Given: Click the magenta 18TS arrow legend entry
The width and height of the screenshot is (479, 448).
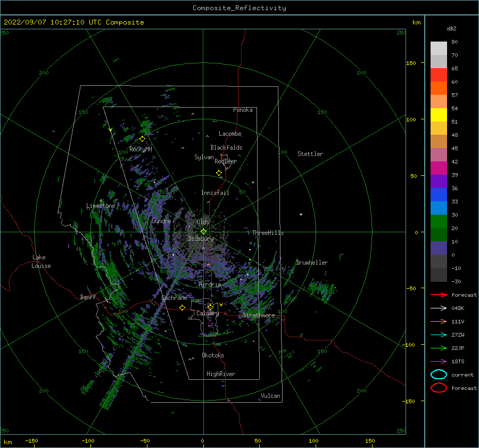Looking at the screenshot, I should [x=439, y=362].
